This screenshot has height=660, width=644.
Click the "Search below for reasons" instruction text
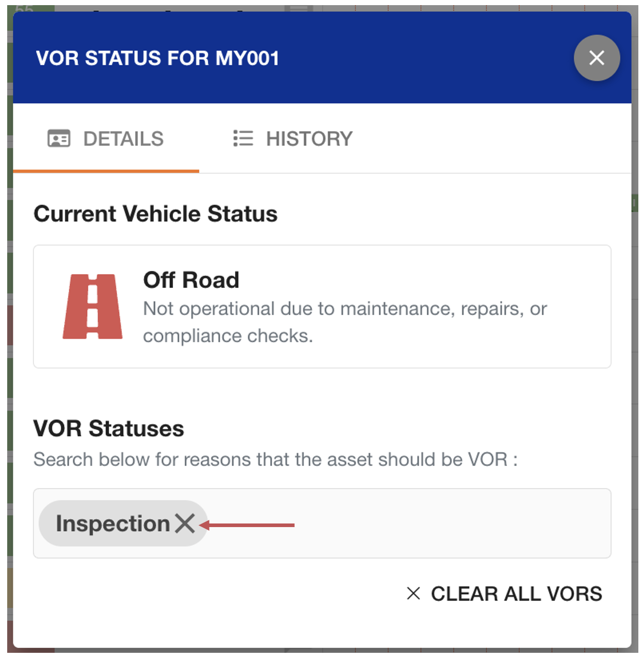[x=275, y=459]
